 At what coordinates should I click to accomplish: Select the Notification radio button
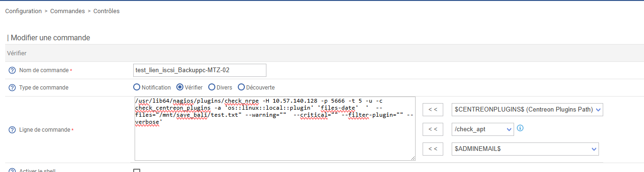137,87
